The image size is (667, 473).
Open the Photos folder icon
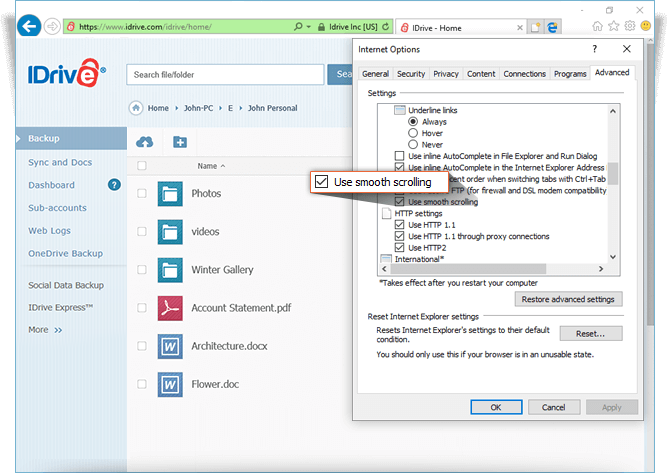coord(170,194)
